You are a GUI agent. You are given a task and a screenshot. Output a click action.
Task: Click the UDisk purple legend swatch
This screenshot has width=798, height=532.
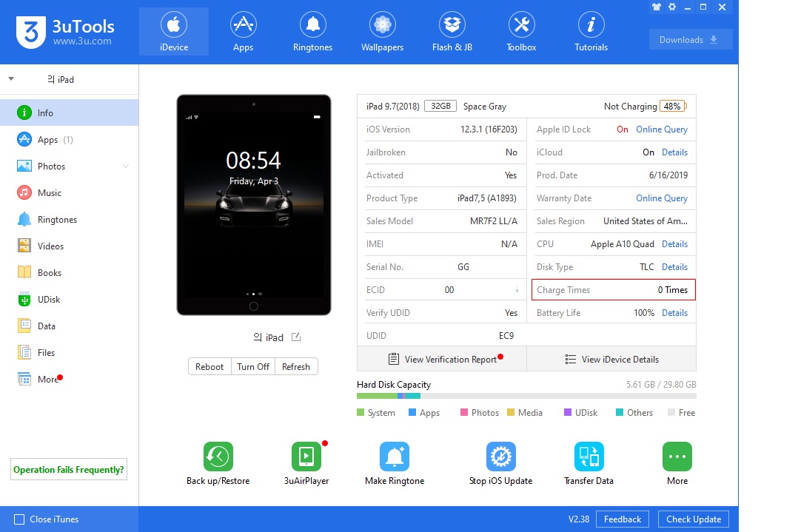pyautogui.click(x=568, y=412)
